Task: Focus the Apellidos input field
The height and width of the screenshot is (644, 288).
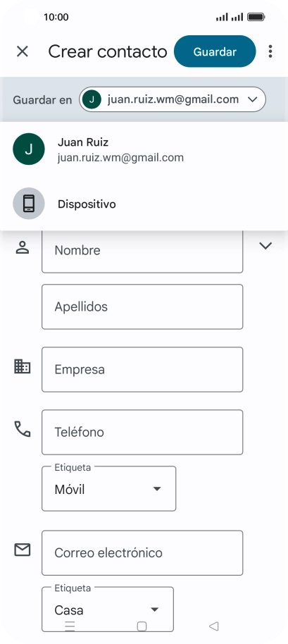Action: pos(142,306)
